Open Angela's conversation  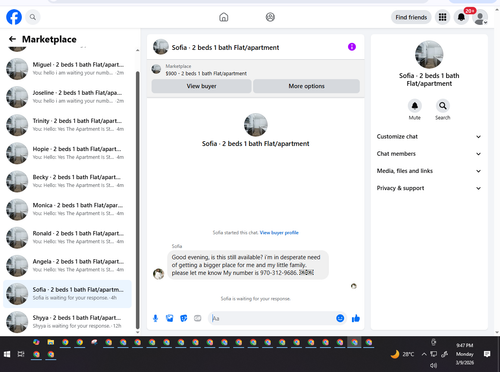pyautogui.click(x=67, y=266)
